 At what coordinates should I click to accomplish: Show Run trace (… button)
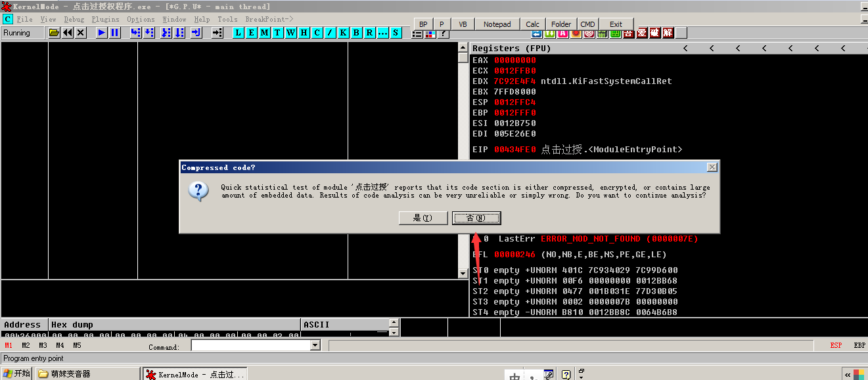point(382,33)
